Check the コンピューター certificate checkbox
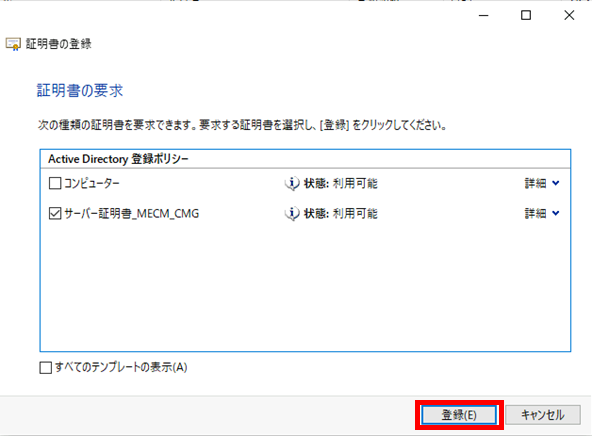592x436 pixels. 55,183
